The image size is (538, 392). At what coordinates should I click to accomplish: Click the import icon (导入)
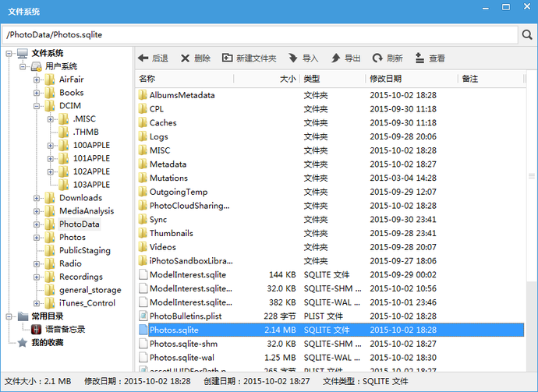coord(292,58)
